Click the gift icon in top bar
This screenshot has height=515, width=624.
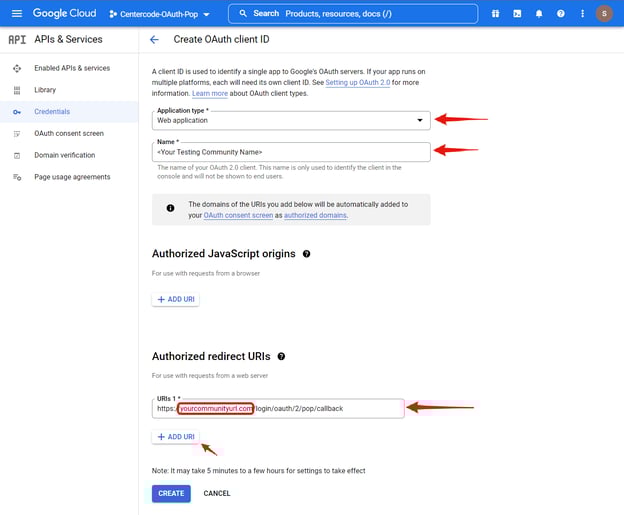[x=495, y=14]
